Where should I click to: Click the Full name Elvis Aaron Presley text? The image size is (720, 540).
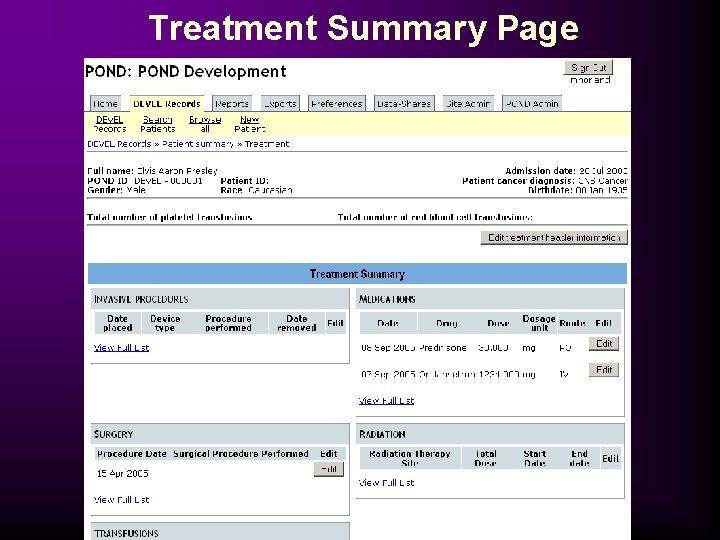coord(152,171)
